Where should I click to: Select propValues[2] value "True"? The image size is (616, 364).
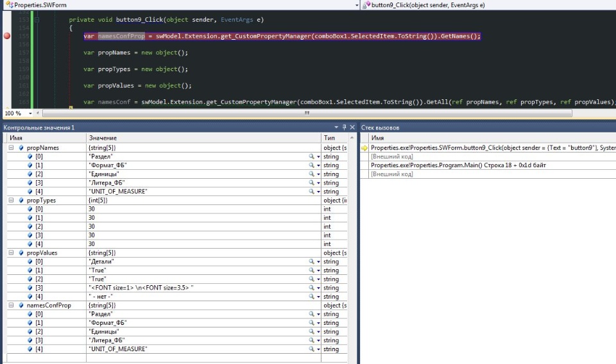[98, 279]
